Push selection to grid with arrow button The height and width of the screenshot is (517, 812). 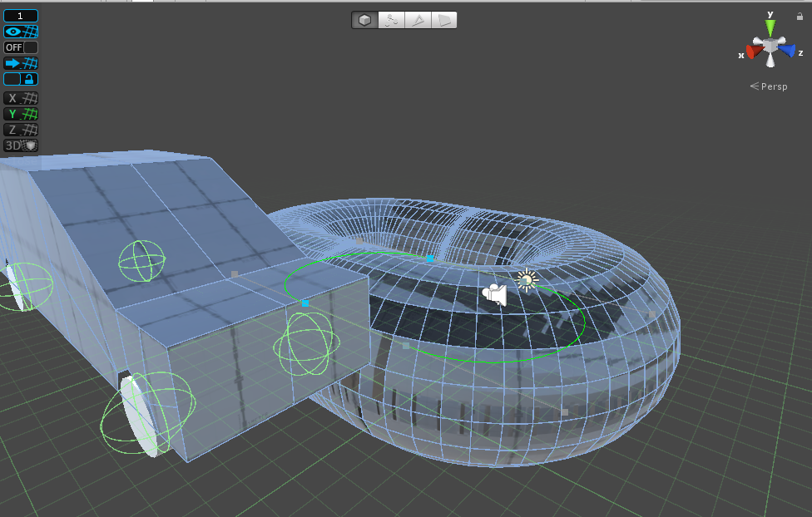click(21, 63)
